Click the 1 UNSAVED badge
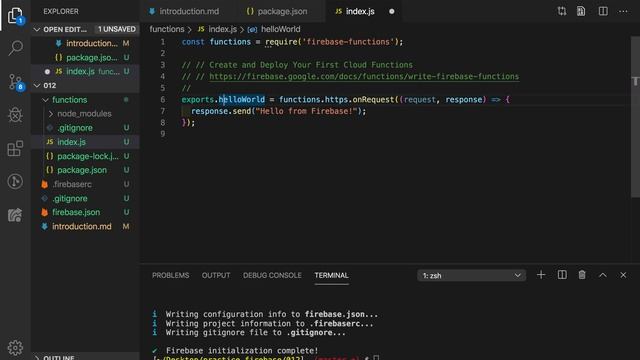Viewport: 640px width, 360px height. tap(116, 29)
